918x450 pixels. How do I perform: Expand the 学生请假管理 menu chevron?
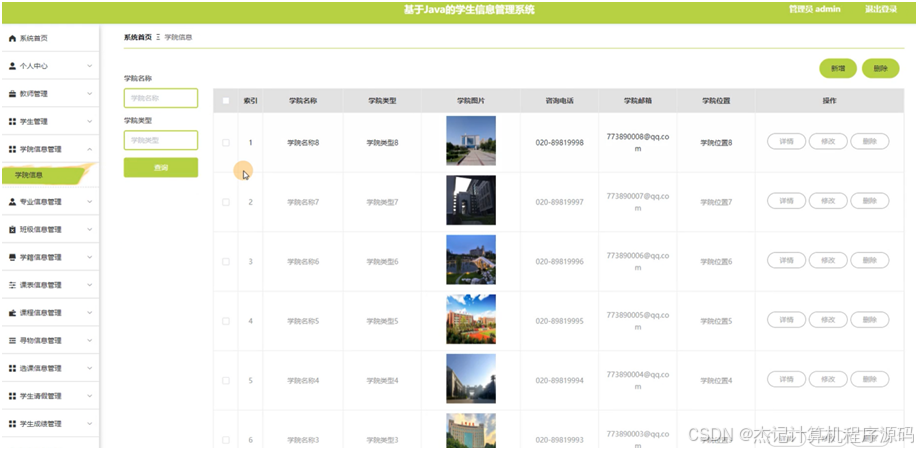pyautogui.click(x=90, y=396)
